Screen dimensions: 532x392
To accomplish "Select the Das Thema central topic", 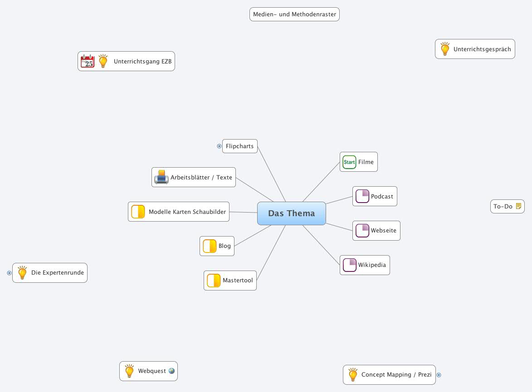I will [x=292, y=213].
